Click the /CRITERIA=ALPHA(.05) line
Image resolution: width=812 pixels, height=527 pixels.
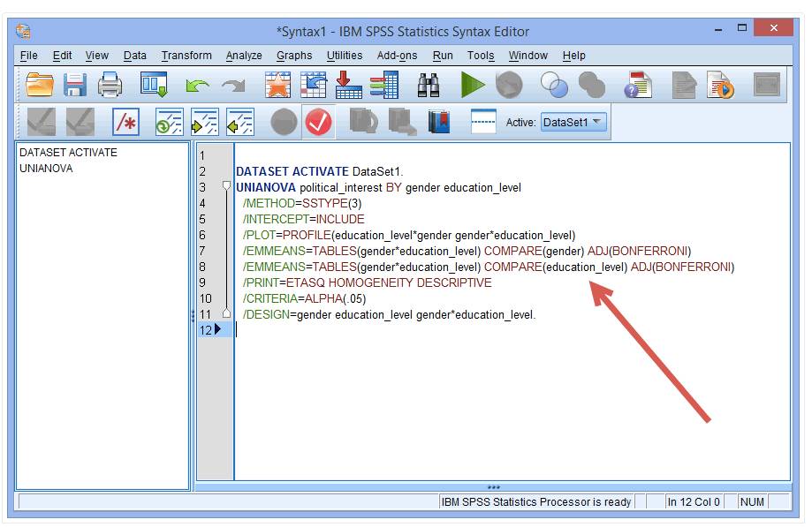click(x=304, y=299)
